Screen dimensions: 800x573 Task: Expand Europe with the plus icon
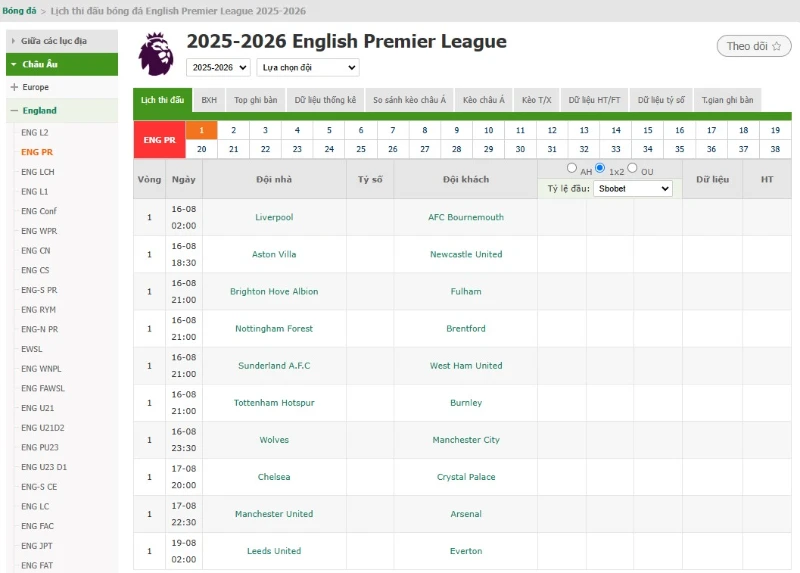14,87
